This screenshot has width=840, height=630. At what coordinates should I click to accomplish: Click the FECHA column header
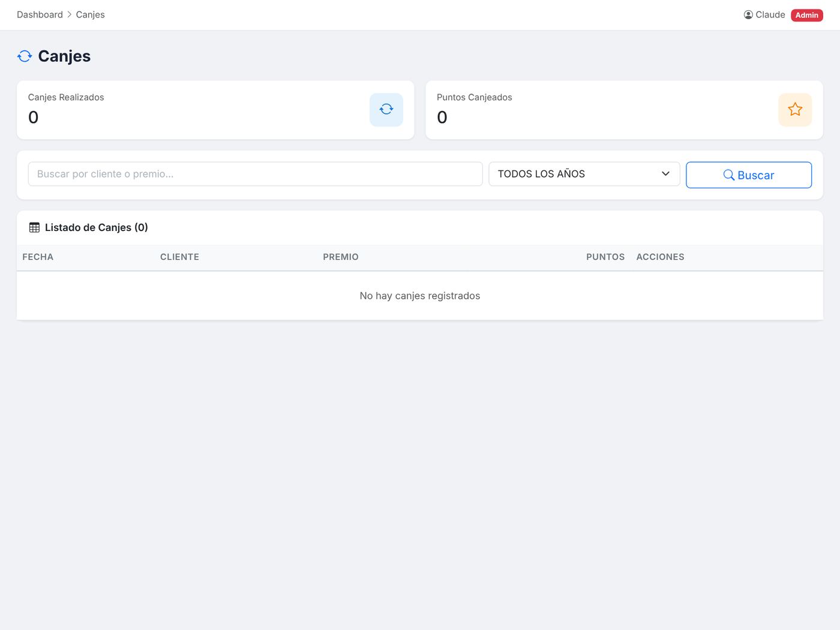(38, 257)
